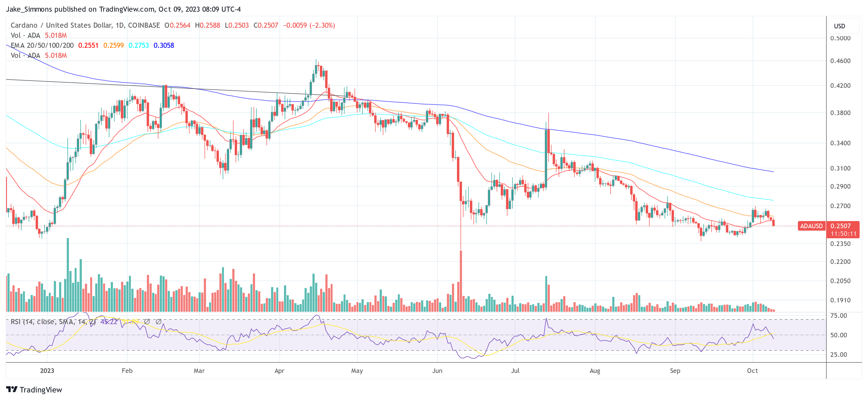Click the RSI 75.00 axis label
Screen dimensions: 868x400
click(839, 316)
